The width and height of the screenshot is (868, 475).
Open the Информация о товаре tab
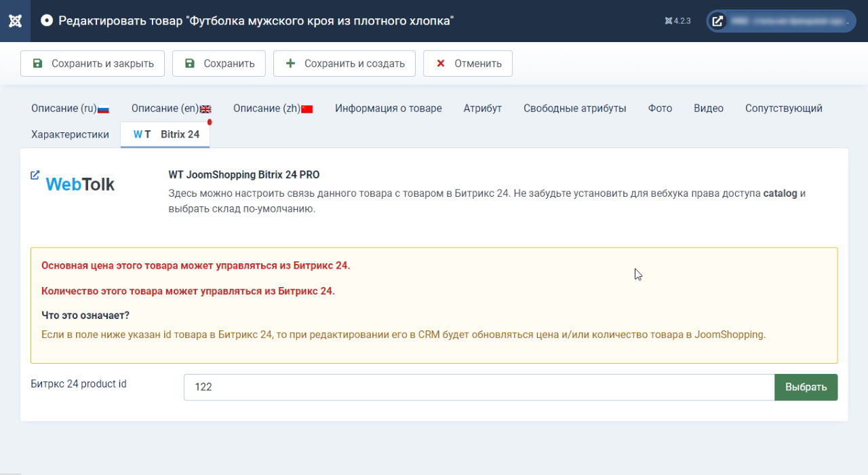click(x=388, y=107)
